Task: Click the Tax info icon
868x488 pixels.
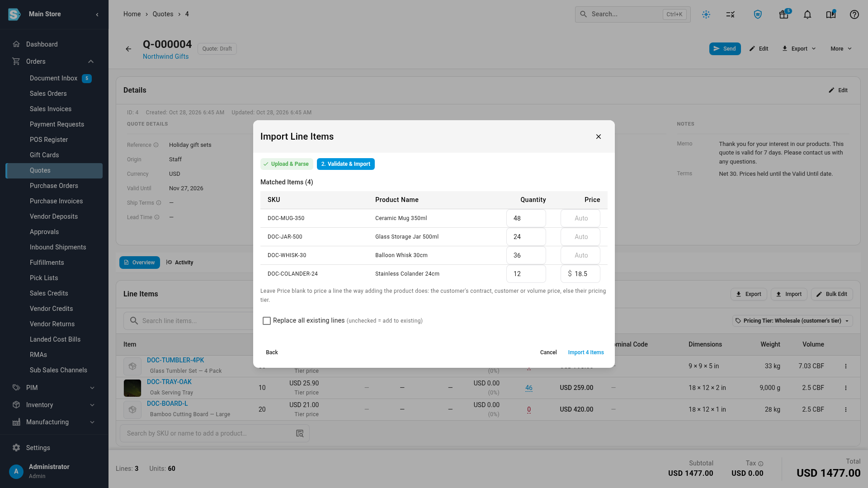Action: click(x=761, y=464)
